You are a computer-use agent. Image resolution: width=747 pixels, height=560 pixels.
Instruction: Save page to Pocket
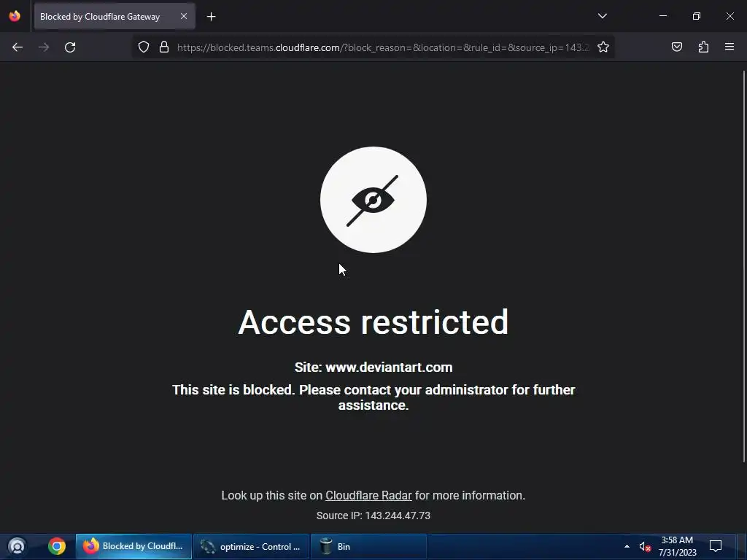(676, 47)
